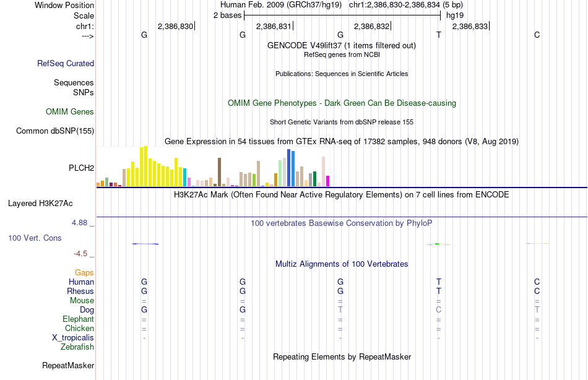Image resolution: width=588 pixels, height=380 pixels.
Task: Click the Human Feb. 2009 (GRCh37/hg19) assembly text
Action: point(281,5)
